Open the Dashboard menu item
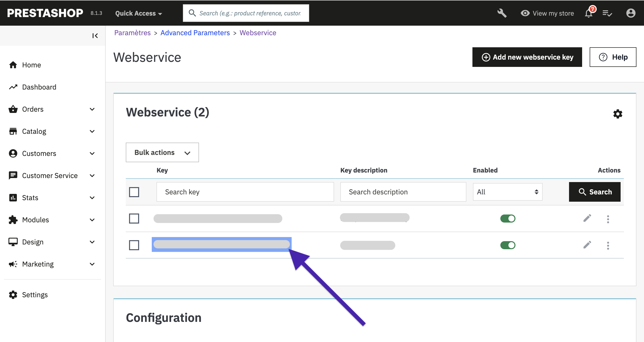 [x=39, y=87]
